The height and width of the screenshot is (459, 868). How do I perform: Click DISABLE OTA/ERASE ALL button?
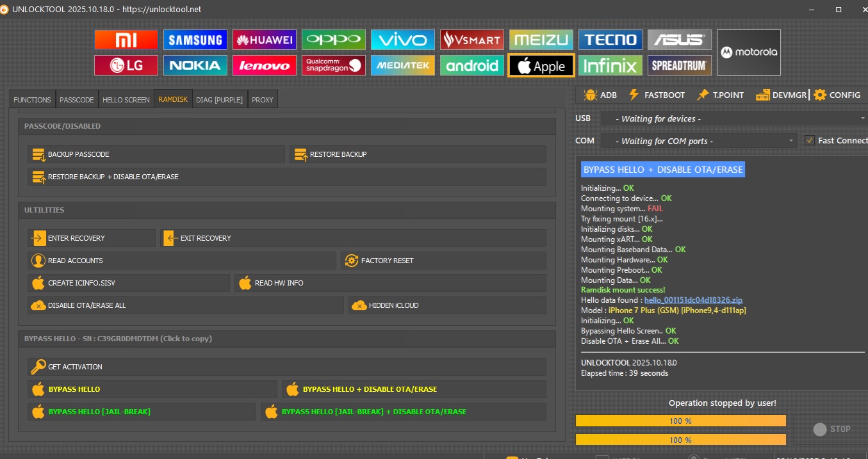(x=186, y=305)
